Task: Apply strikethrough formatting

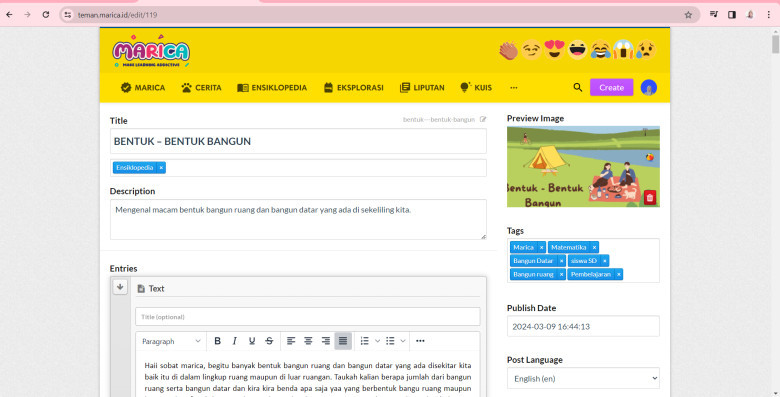Action: (269, 341)
